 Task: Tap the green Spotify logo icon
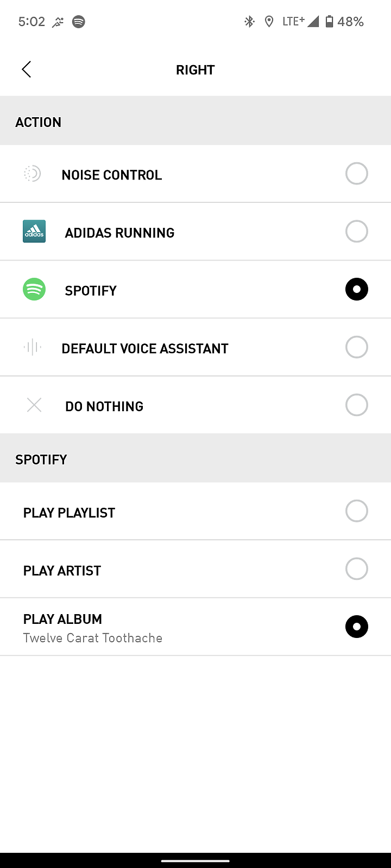[x=34, y=289]
